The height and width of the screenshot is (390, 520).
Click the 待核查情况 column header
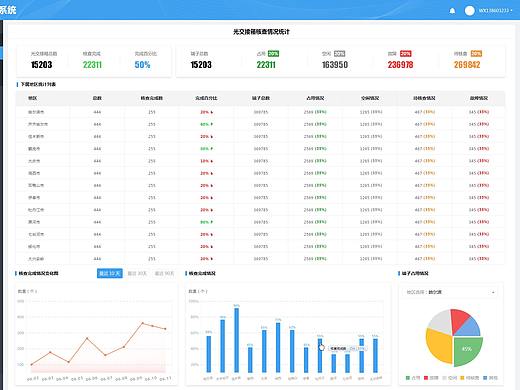tap(424, 98)
